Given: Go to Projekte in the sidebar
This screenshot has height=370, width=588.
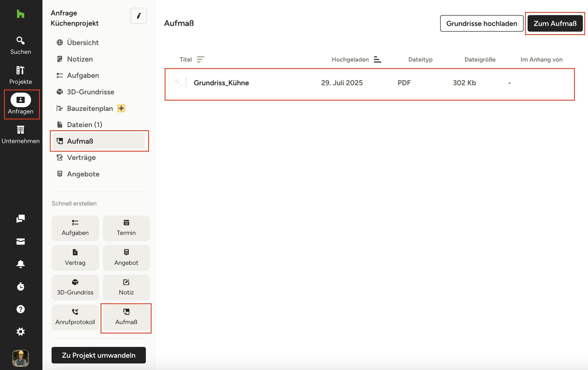Looking at the screenshot, I should point(21,75).
